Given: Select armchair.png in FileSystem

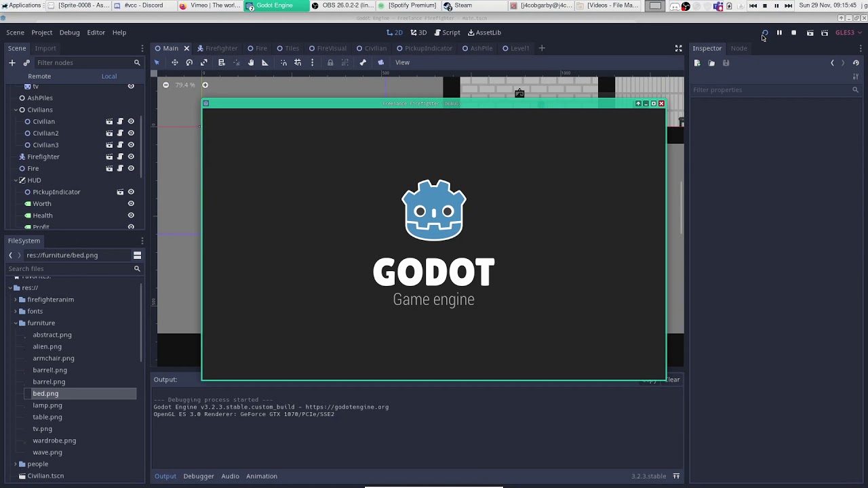Looking at the screenshot, I should coord(54,358).
